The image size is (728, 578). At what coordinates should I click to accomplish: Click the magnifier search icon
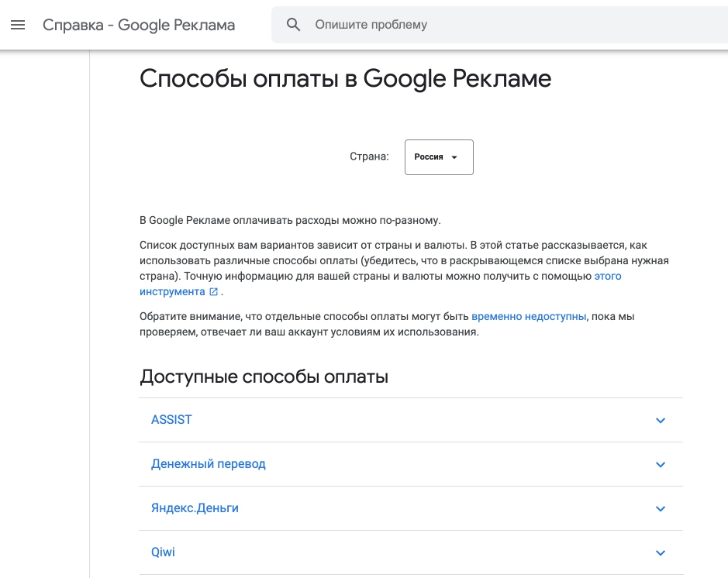click(294, 25)
